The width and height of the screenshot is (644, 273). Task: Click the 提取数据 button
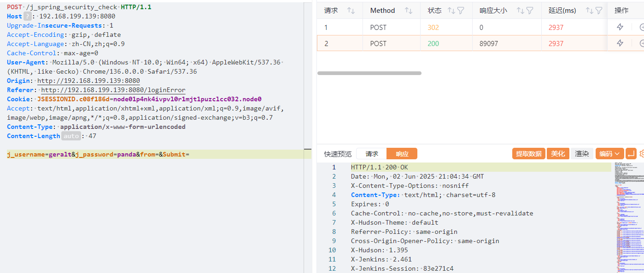pos(528,154)
